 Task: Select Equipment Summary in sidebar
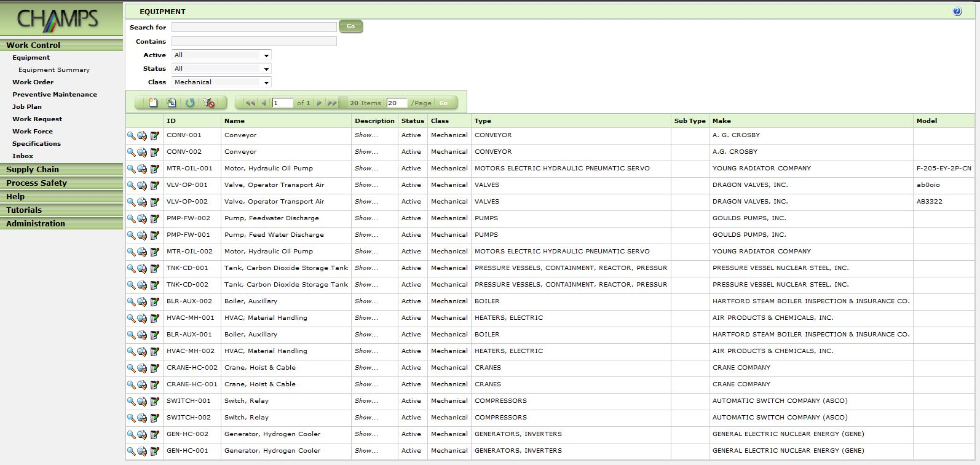[54, 70]
